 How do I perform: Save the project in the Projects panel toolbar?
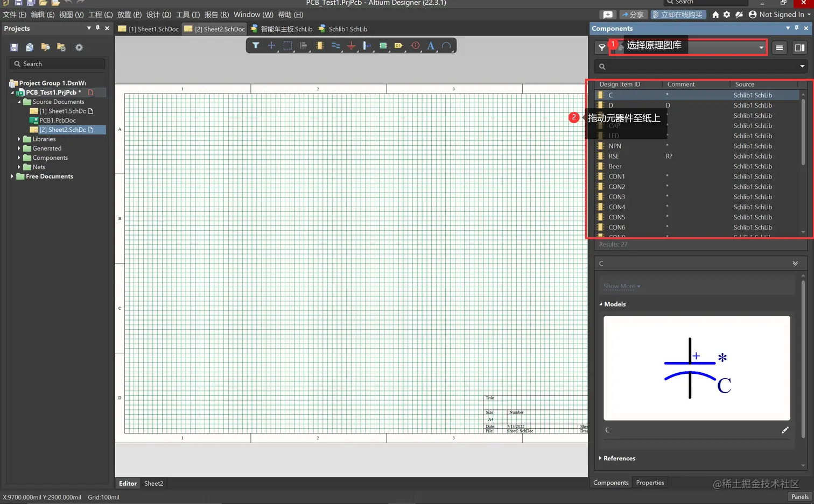coord(14,47)
